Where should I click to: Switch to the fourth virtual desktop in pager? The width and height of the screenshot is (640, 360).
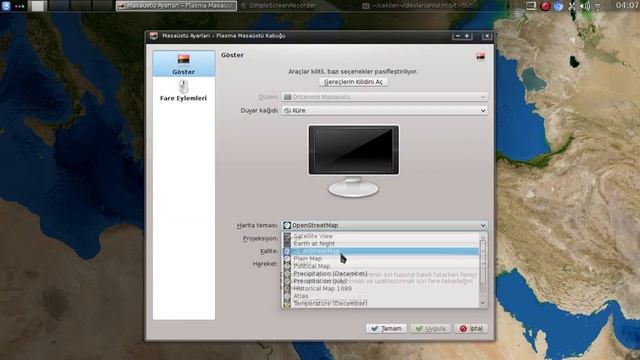pyautogui.click(x=102, y=5)
